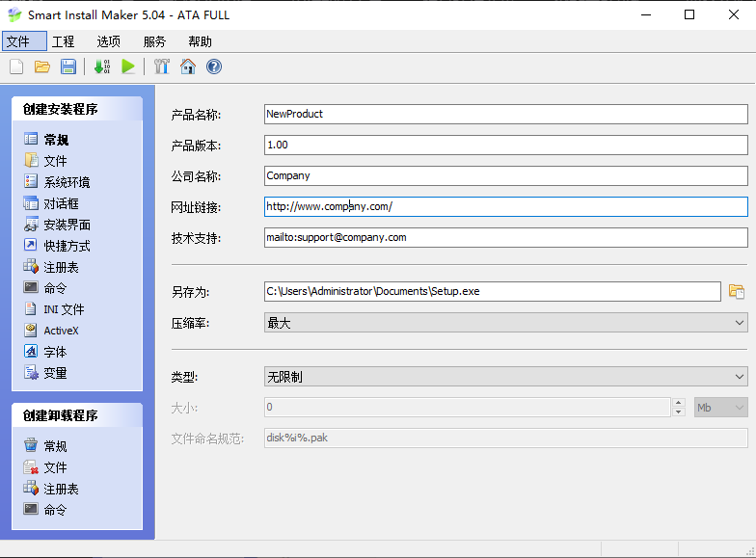Run the installer with the green play icon
This screenshot has width=756, height=558.
point(127,66)
